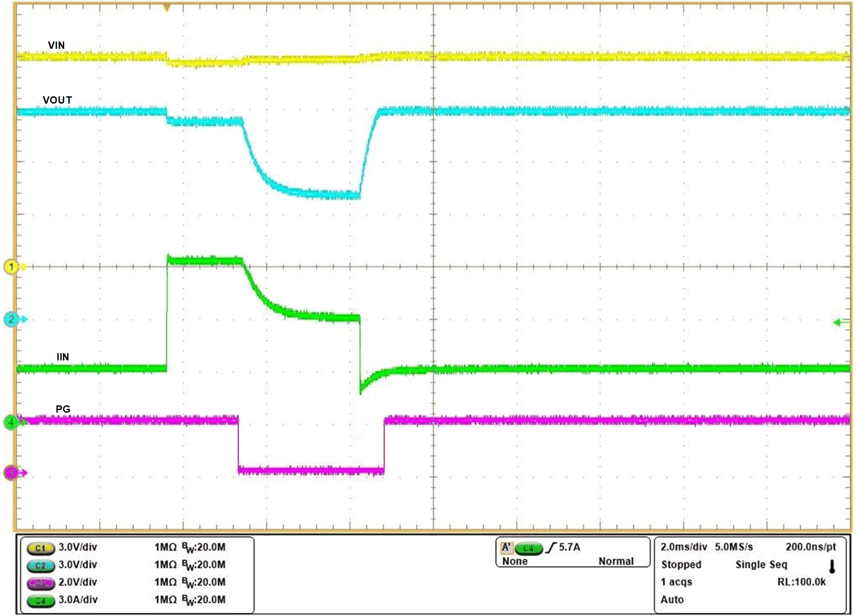Click the rising edge trigger slope icon

[551, 548]
